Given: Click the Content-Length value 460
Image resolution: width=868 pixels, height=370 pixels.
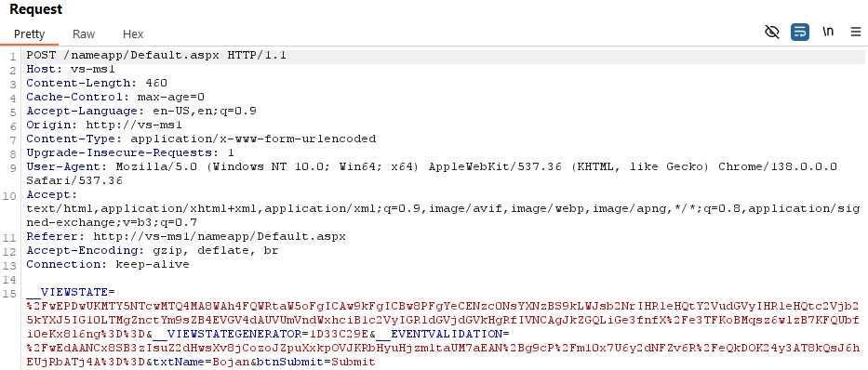Looking at the screenshot, I should pyautogui.click(x=156, y=83).
